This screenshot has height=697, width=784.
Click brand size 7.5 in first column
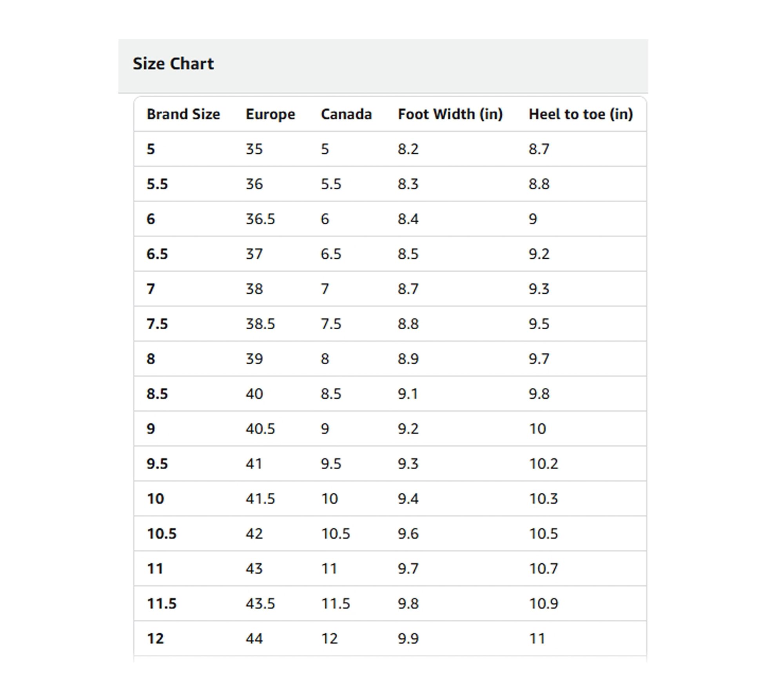pos(157,324)
